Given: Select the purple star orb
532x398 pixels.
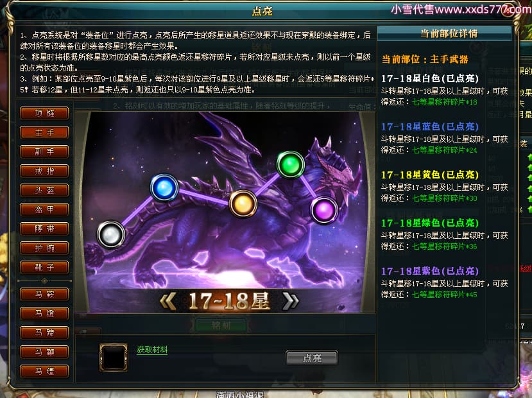Looking at the screenshot, I should click(324, 211).
